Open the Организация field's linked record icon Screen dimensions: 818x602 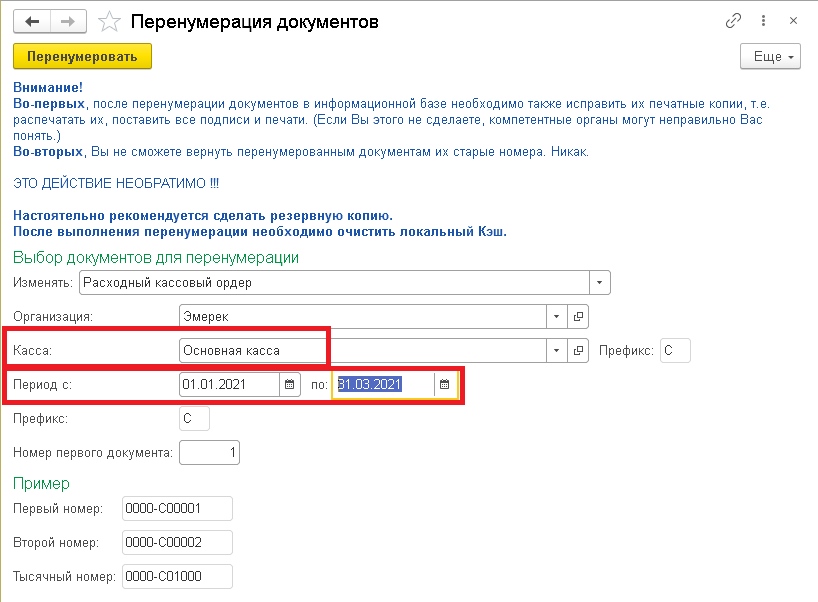tap(578, 316)
